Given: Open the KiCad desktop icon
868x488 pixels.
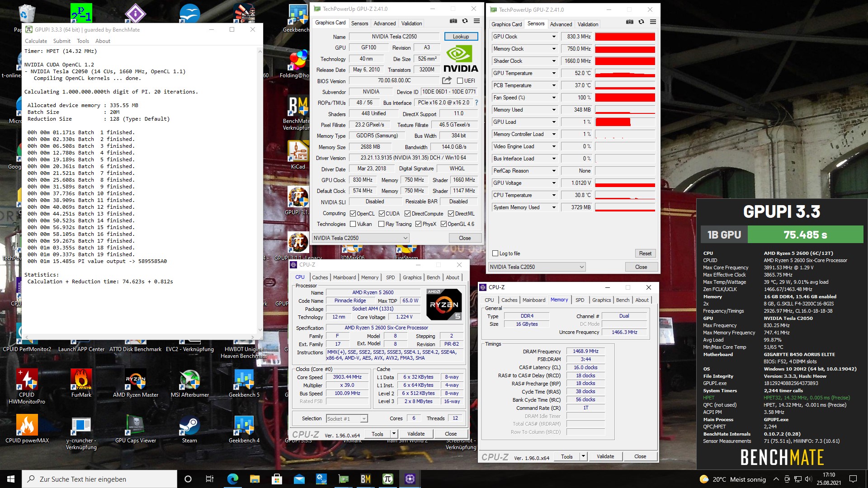Looking at the screenshot, I should (298, 155).
